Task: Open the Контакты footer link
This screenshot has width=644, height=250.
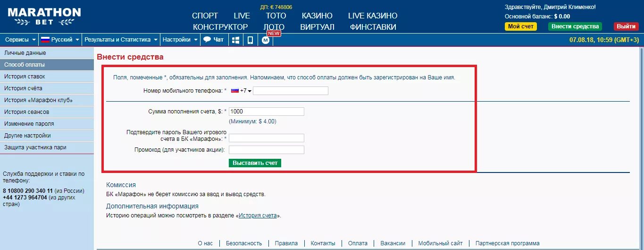Action: coord(323,243)
